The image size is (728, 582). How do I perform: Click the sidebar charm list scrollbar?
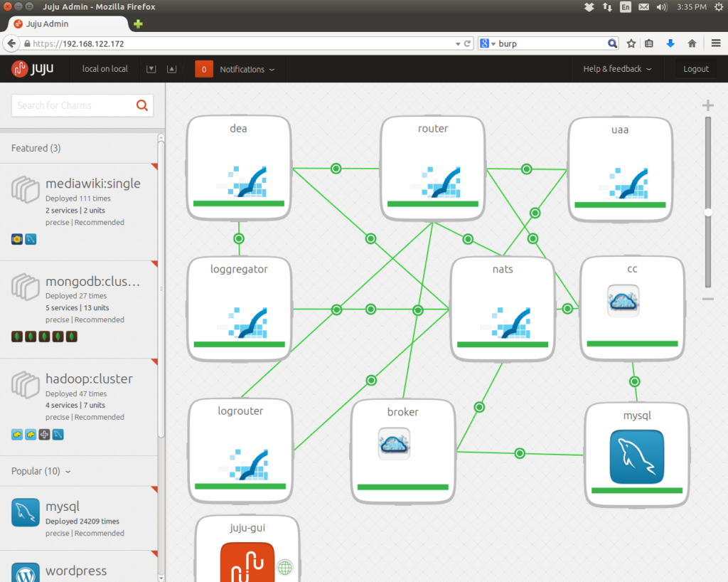point(161,288)
